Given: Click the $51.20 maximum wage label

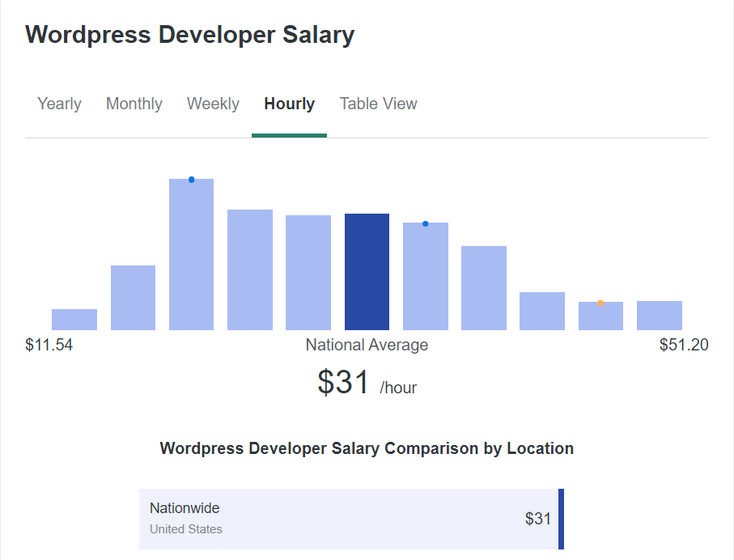Looking at the screenshot, I should [x=684, y=346].
